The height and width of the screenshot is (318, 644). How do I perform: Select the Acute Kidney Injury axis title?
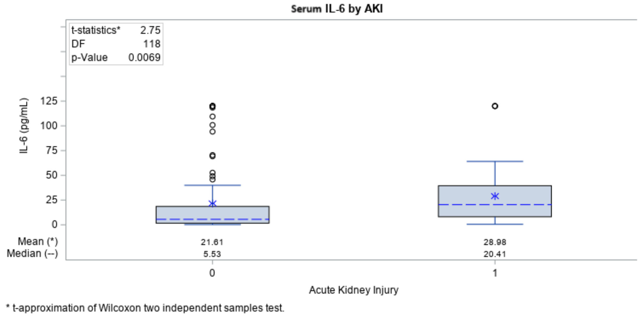354,290
